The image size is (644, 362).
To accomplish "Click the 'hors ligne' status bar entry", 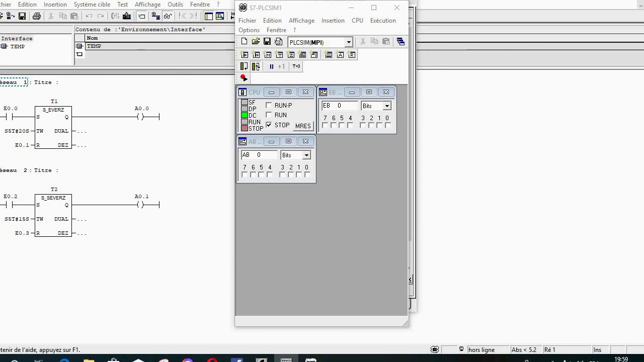I will tap(481, 349).
